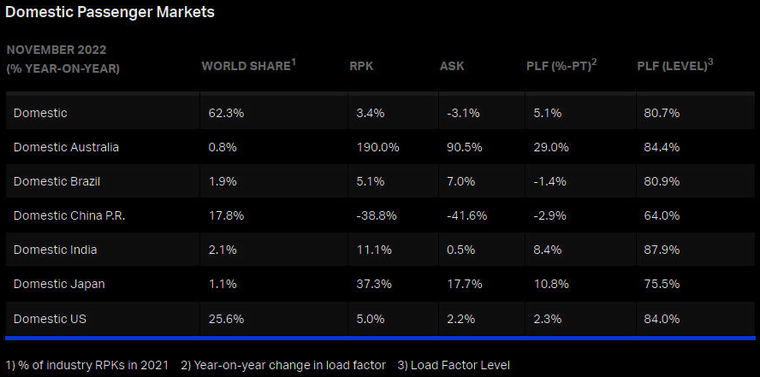760x377 pixels.
Task: Select the RPK column header
Action: [x=362, y=66]
